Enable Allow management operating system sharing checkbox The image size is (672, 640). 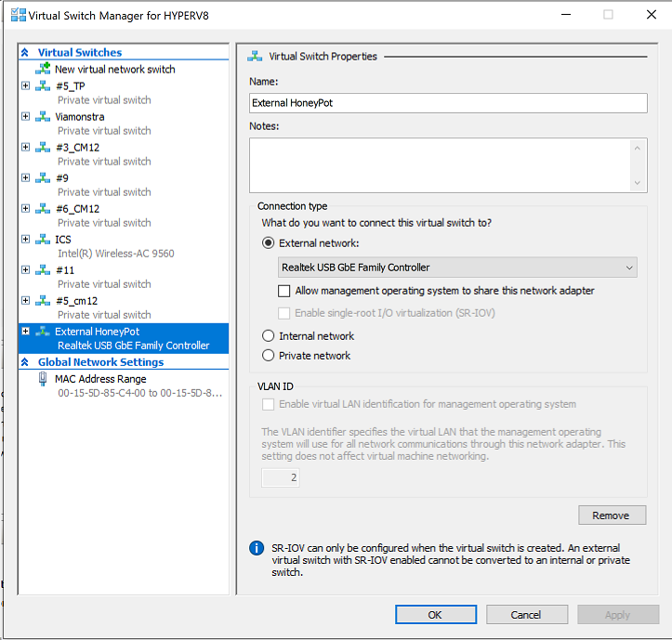(284, 291)
